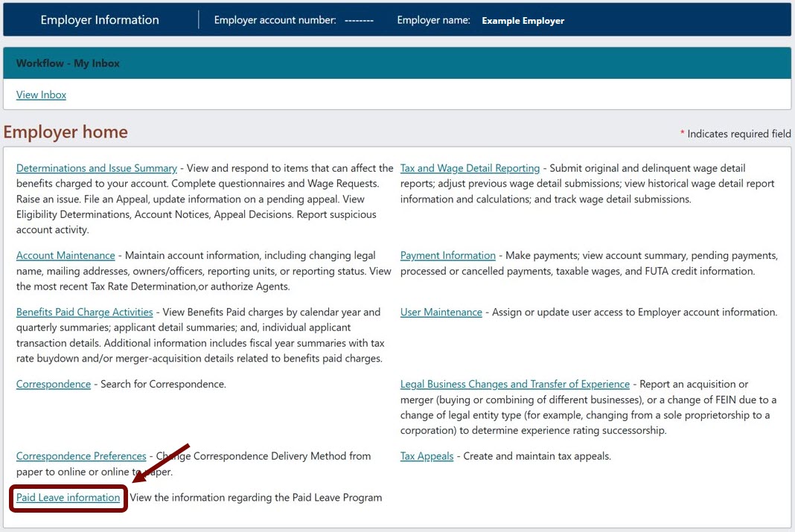Open the Payment Information link
This screenshot has width=795, height=532.
pyautogui.click(x=447, y=255)
